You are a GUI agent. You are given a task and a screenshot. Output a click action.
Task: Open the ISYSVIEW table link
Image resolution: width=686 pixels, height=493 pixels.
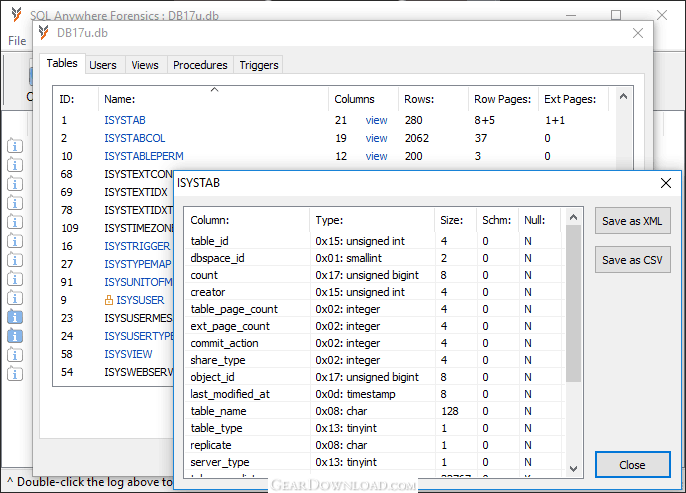128,354
